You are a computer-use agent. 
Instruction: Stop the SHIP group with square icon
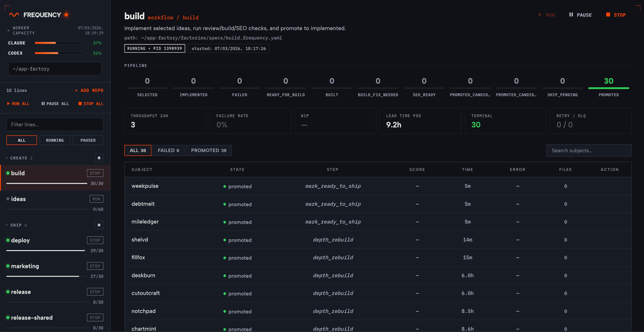pos(99,225)
